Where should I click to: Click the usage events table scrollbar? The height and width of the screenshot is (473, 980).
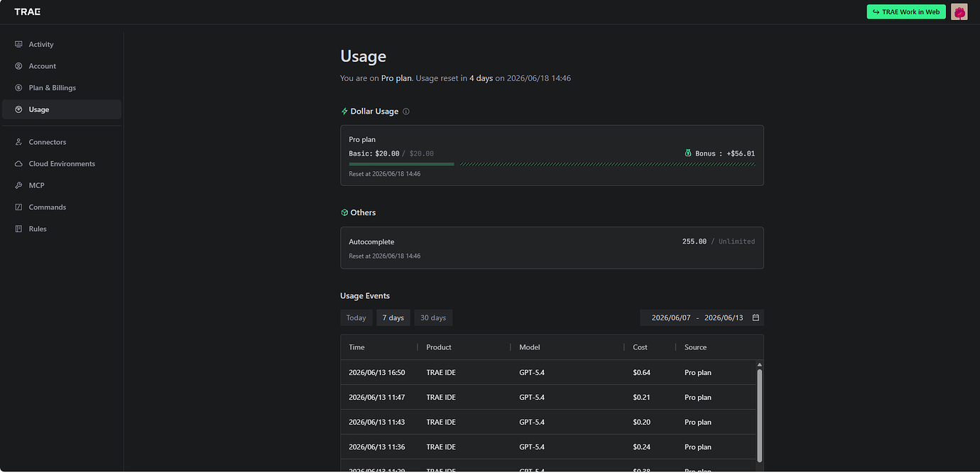click(760, 415)
